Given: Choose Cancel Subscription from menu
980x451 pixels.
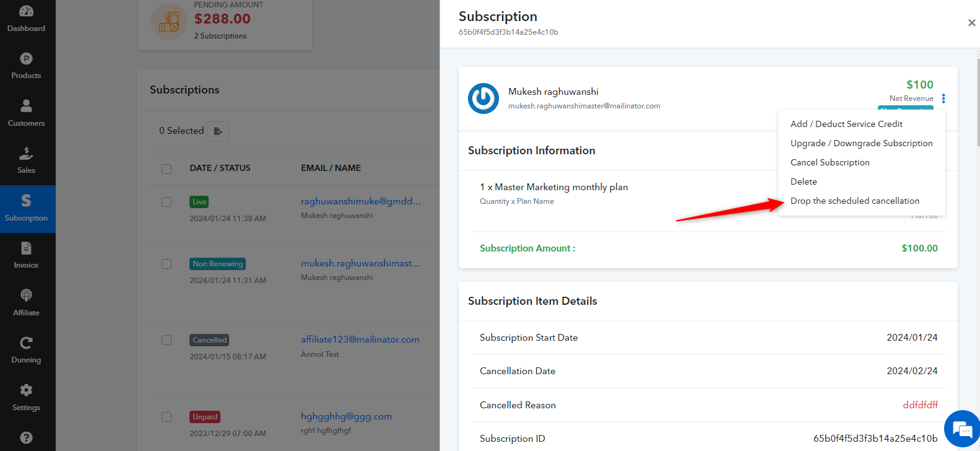Looking at the screenshot, I should coord(830,162).
